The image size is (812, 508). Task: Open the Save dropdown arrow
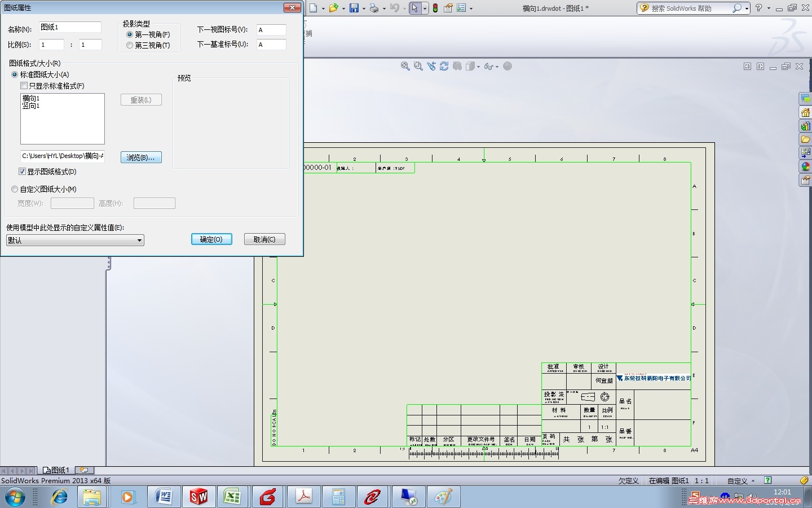click(x=364, y=8)
